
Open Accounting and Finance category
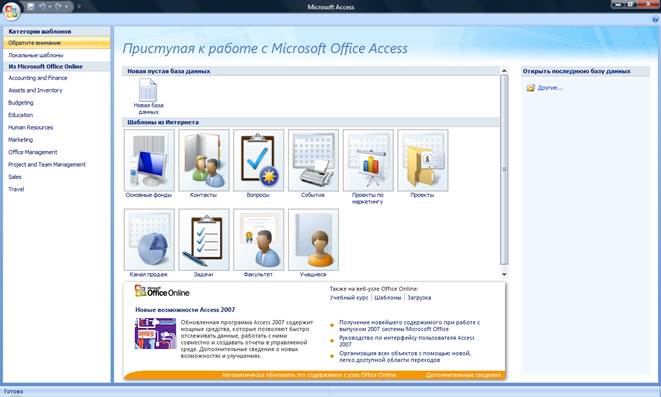(x=38, y=78)
